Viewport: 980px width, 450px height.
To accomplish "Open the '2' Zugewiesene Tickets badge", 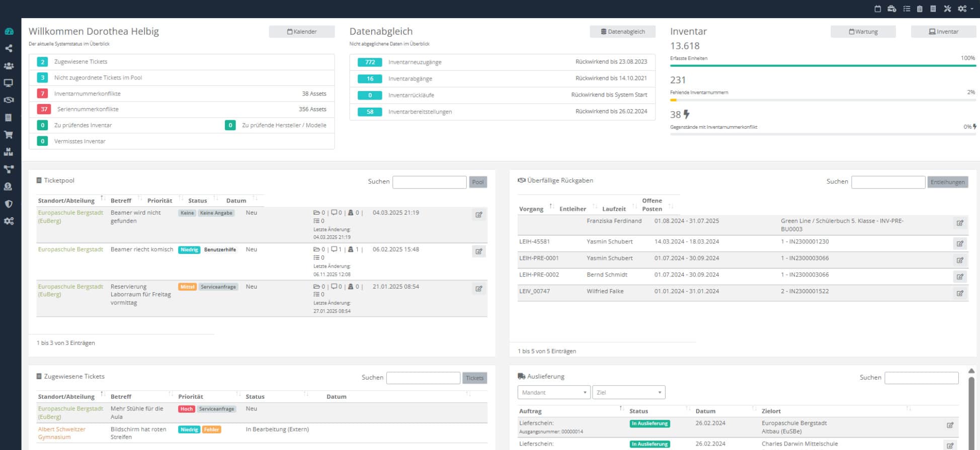I will [42, 62].
